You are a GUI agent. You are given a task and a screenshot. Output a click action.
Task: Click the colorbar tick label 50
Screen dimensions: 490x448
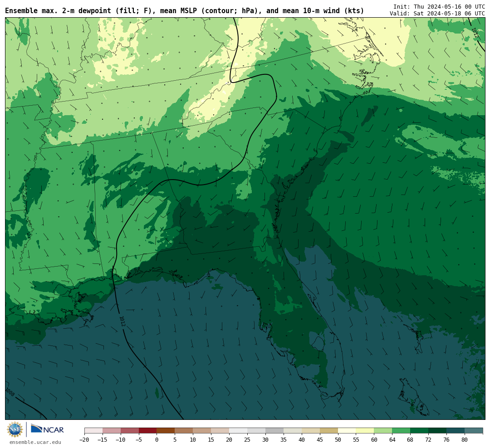[338, 439]
